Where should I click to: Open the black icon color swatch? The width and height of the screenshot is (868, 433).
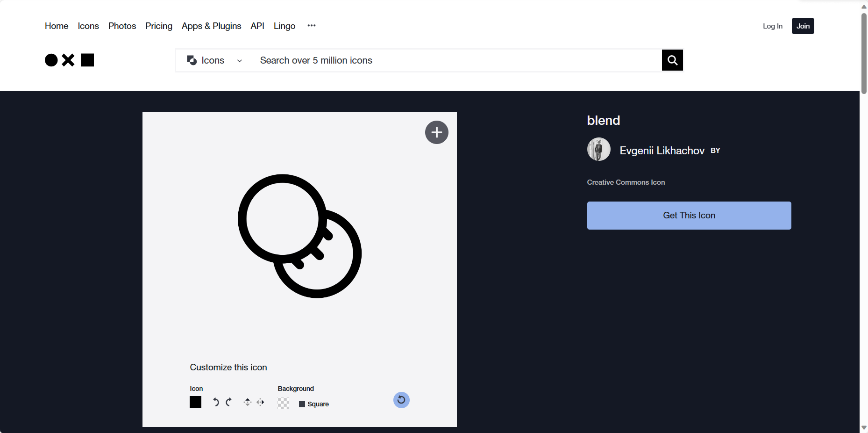[195, 402]
